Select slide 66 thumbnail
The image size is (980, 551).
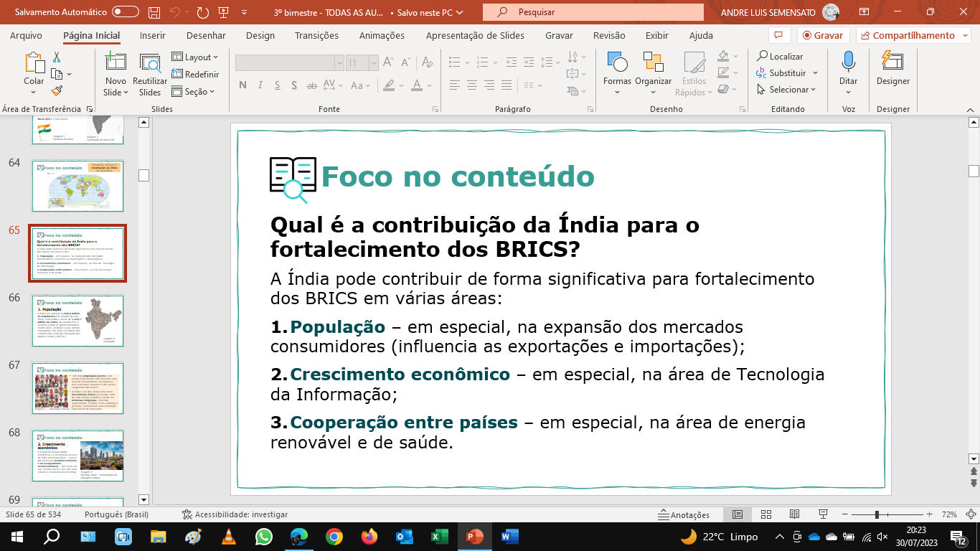[x=77, y=320]
